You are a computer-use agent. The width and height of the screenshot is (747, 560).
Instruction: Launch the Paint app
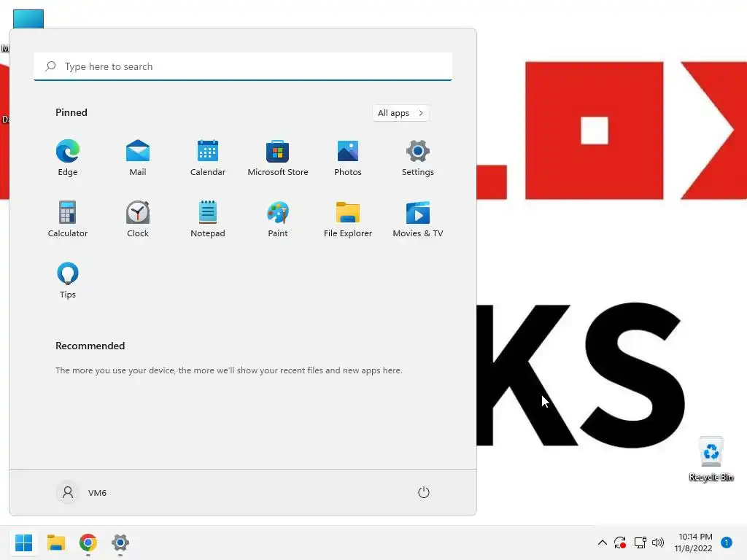pos(278,219)
